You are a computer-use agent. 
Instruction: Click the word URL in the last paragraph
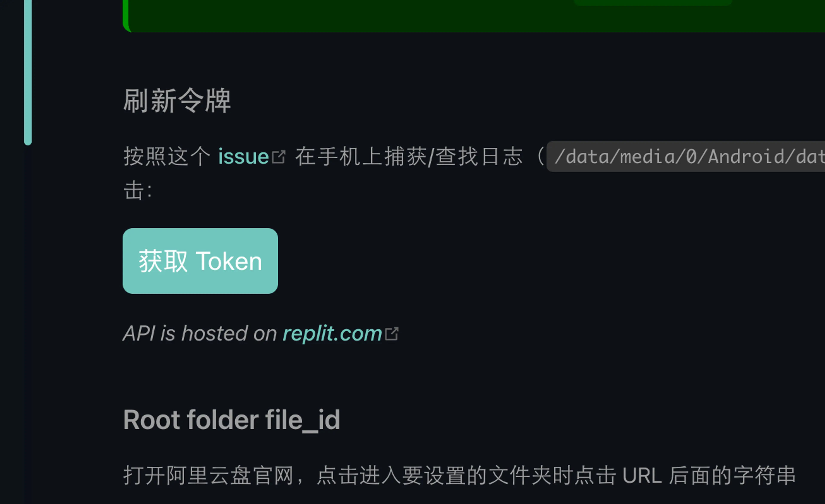[642, 475]
